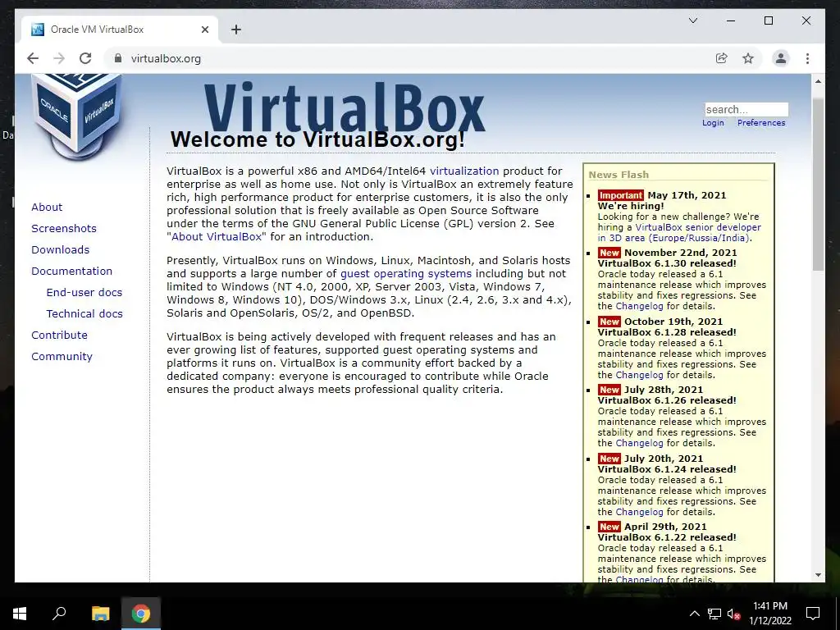Open Technical docs
The width and height of the screenshot is (840, 630).
[x=84, y=314]
